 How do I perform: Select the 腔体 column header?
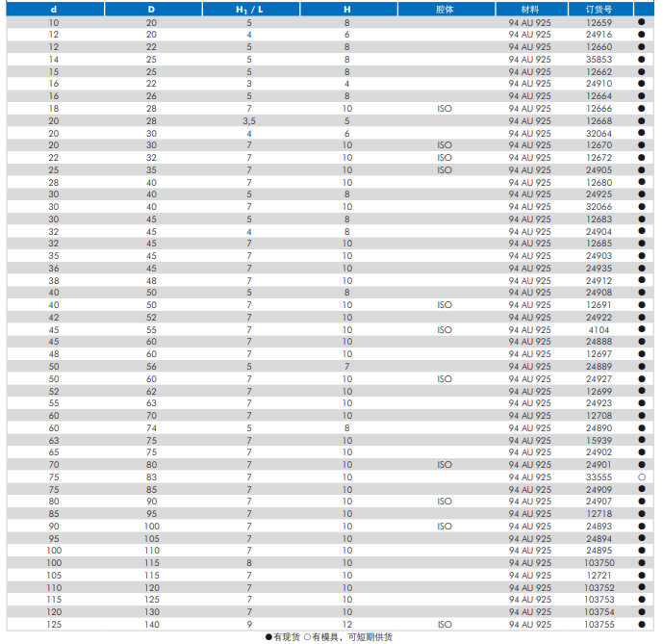444,9
